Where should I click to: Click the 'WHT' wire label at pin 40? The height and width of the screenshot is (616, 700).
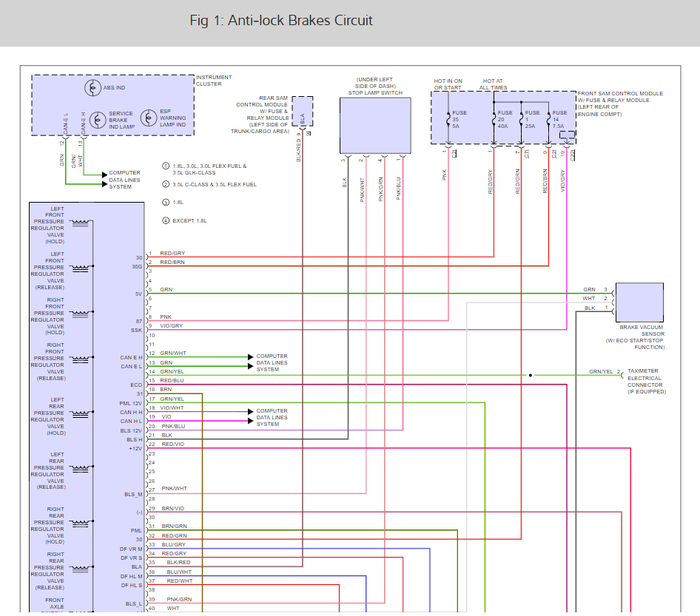coord(172,609)
